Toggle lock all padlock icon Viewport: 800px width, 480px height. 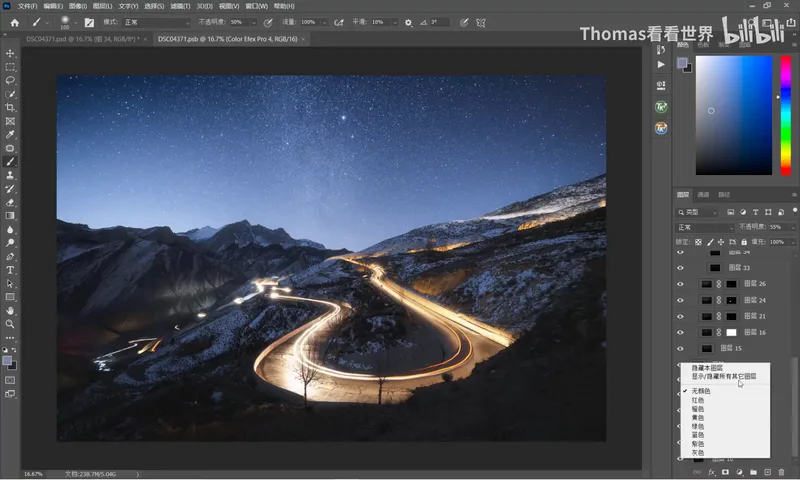coord(744,242)
